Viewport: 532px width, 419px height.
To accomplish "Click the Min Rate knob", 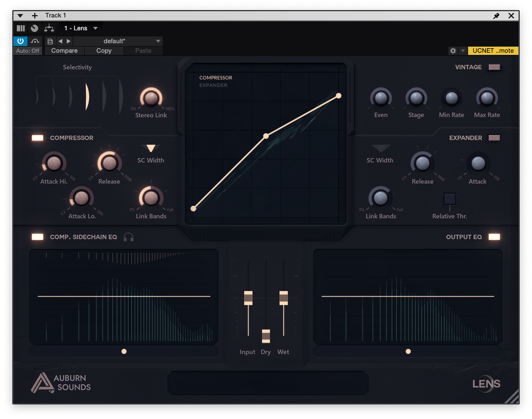I will [x=452, y=98].
